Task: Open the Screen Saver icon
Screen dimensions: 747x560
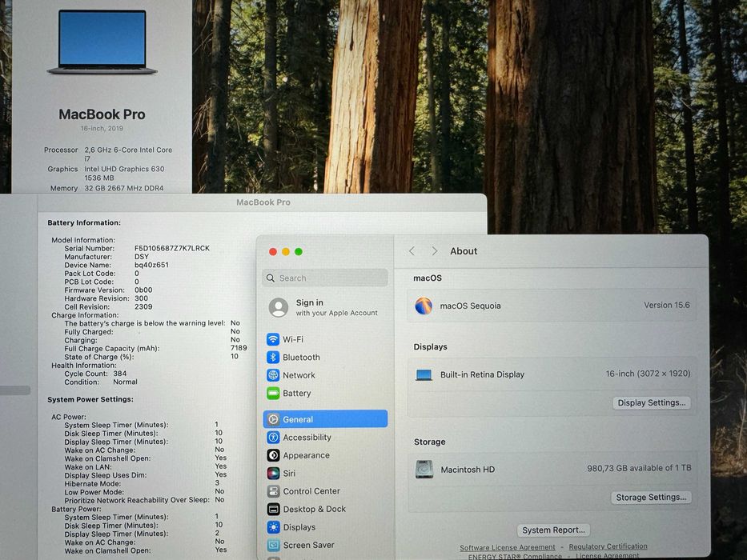Action: click(x=274, y=545)
